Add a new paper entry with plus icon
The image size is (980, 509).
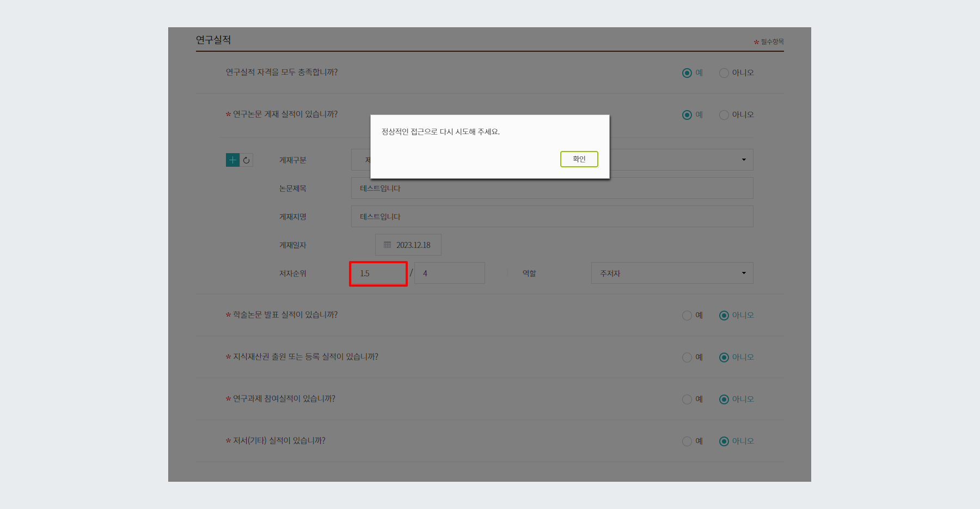[x=232, y=160]
